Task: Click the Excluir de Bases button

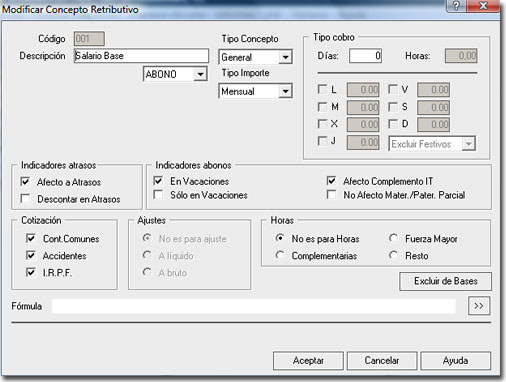Action: (445, 281)
